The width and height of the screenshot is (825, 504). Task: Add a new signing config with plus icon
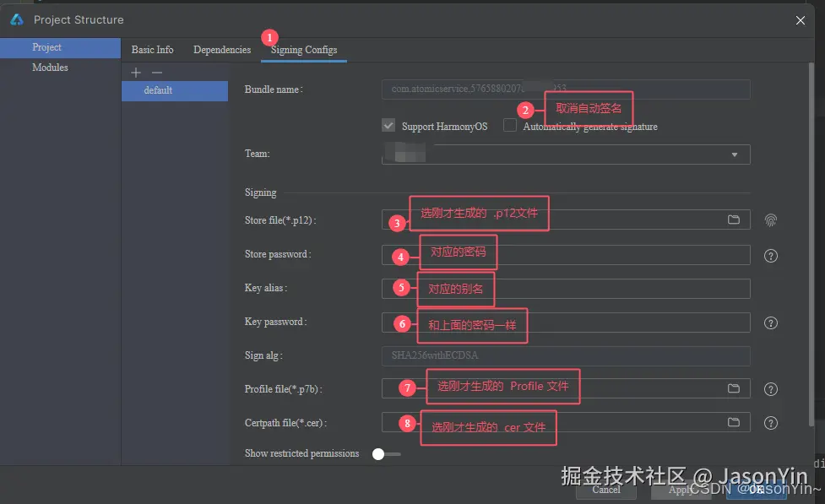pos(135,73)
